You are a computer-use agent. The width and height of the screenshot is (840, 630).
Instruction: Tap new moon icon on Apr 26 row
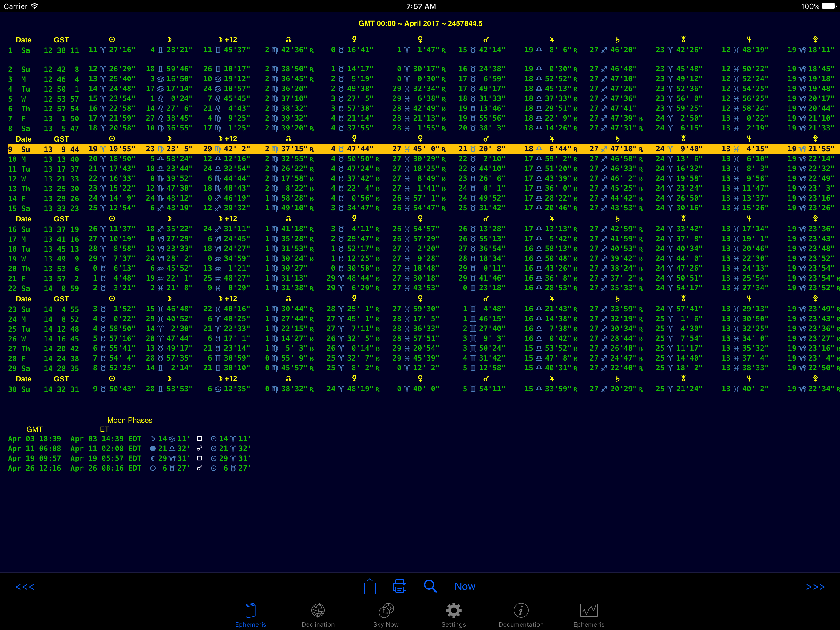pyautogui.click(x=153, y=469)
